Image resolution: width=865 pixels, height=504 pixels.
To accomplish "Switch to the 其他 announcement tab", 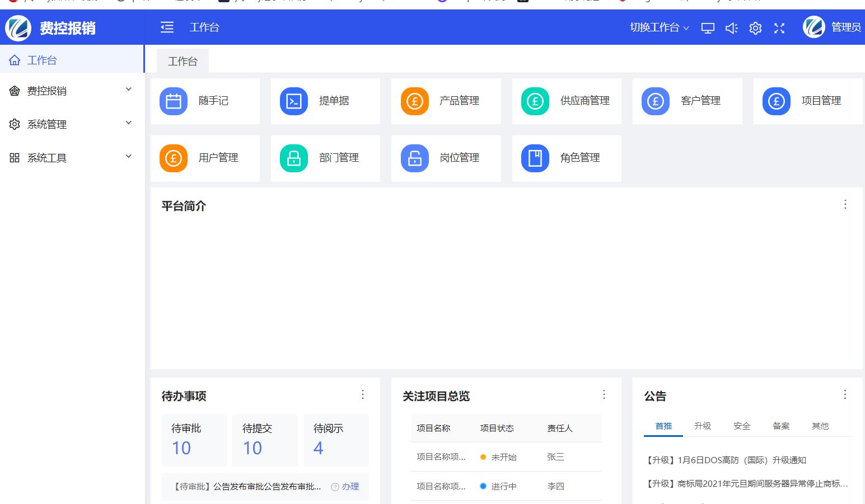I will coord(820,426).
